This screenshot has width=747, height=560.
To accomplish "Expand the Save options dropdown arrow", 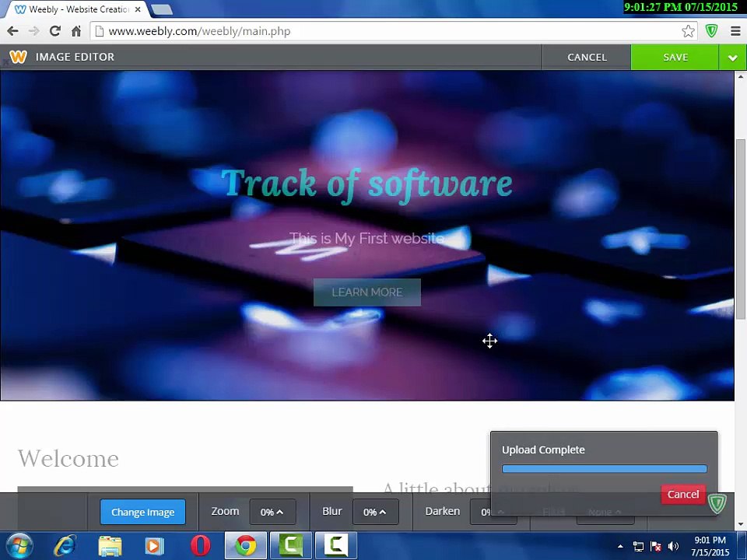I will (733, 57).
